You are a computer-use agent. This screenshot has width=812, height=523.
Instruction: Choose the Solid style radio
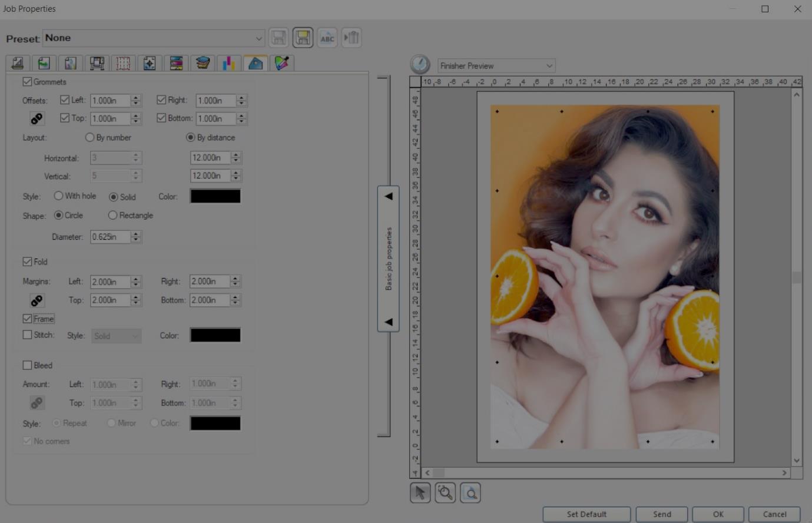114,197
